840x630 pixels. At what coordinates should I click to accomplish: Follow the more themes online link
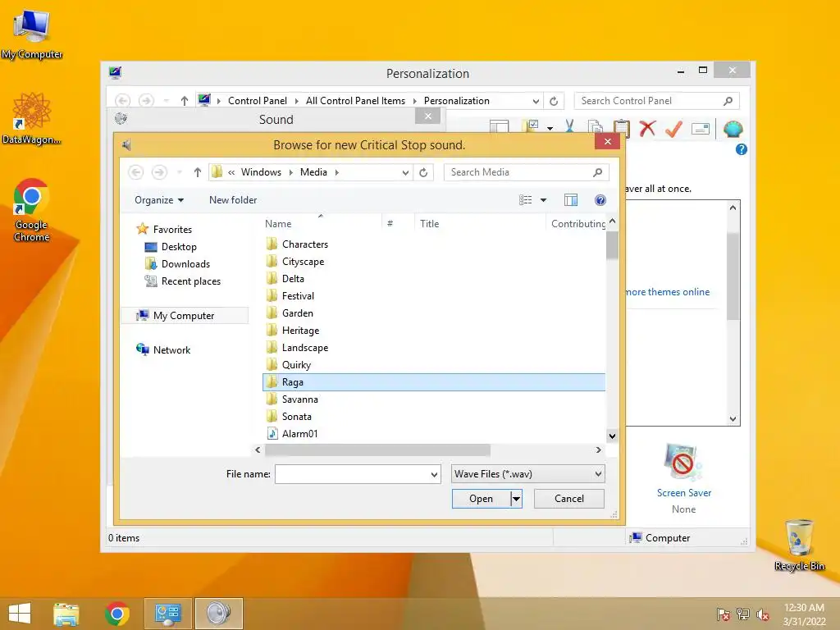(x=668, y=292)
